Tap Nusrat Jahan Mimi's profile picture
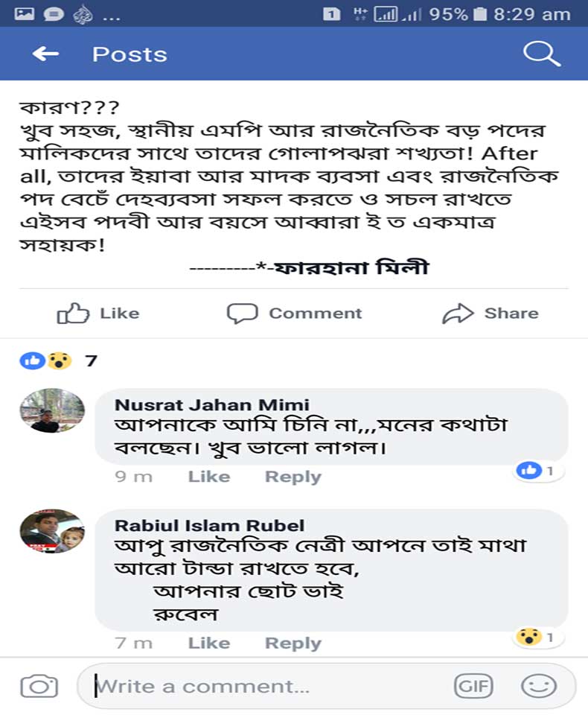 [x=52, y=410]
